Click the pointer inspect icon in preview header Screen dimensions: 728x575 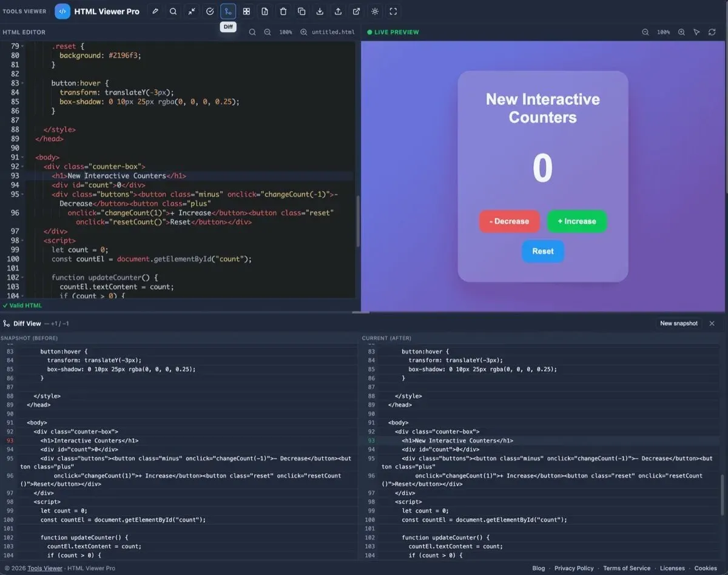pyautogui.click(x=696, y=32)
